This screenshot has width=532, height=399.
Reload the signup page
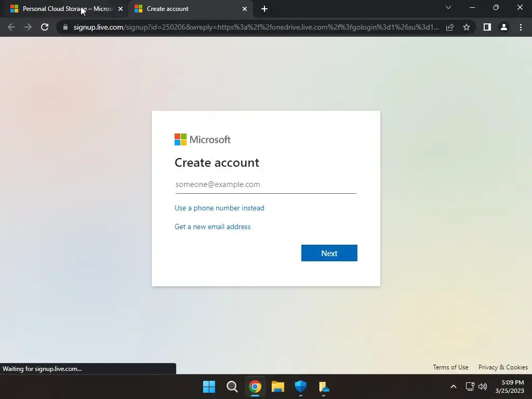tap(45, 27)
